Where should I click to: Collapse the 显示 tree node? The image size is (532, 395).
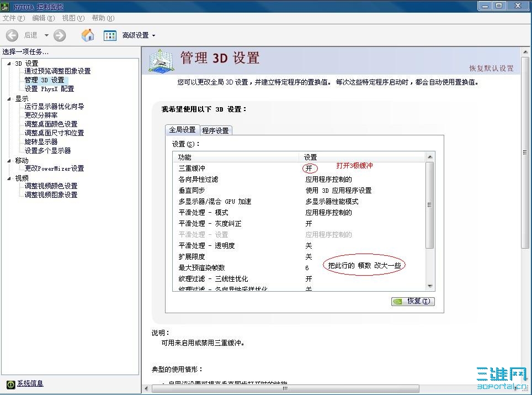coord(9,99)
